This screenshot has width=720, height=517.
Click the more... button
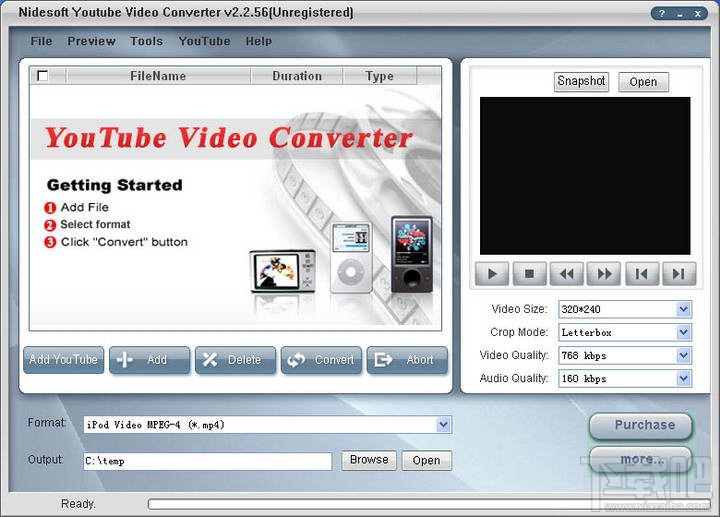point(641,459)
